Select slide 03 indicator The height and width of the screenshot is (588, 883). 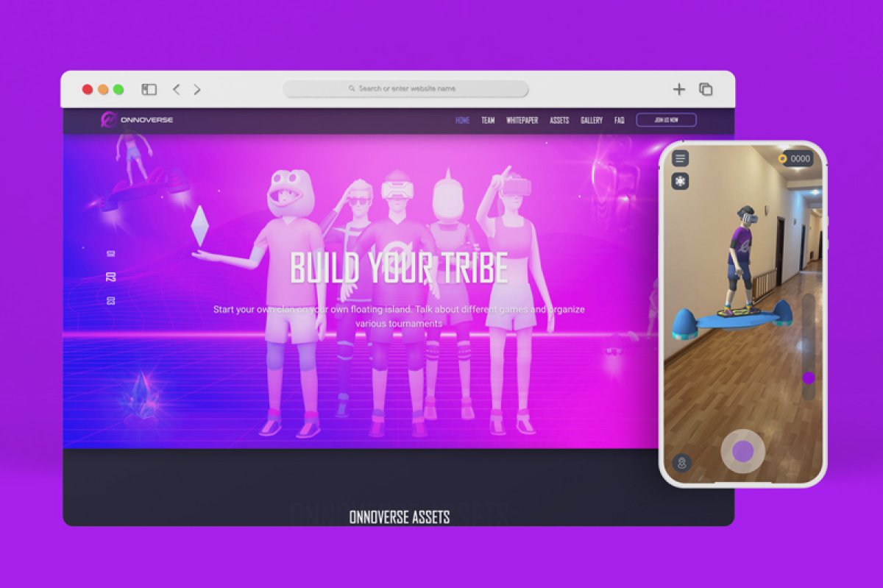(111, 300)
